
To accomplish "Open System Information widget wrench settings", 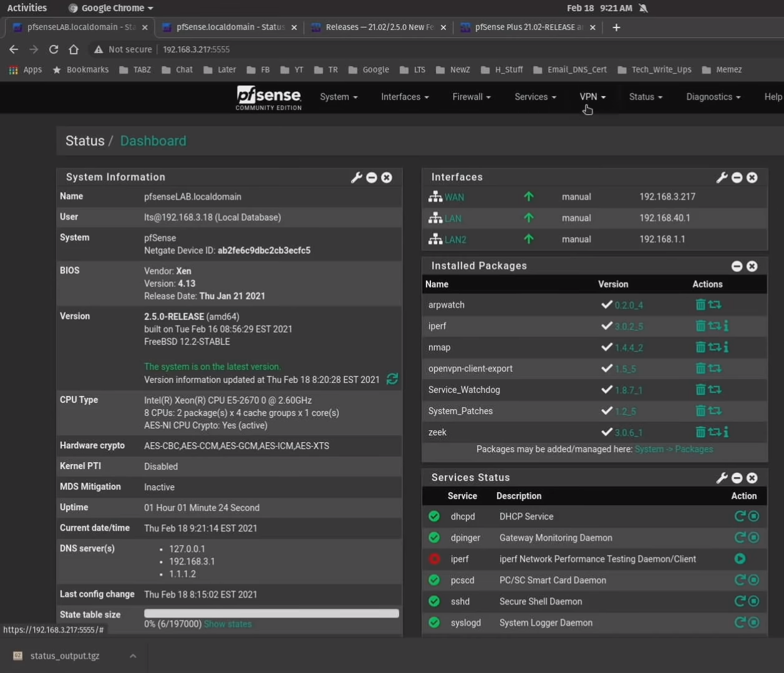I will [x=356, y=178].
